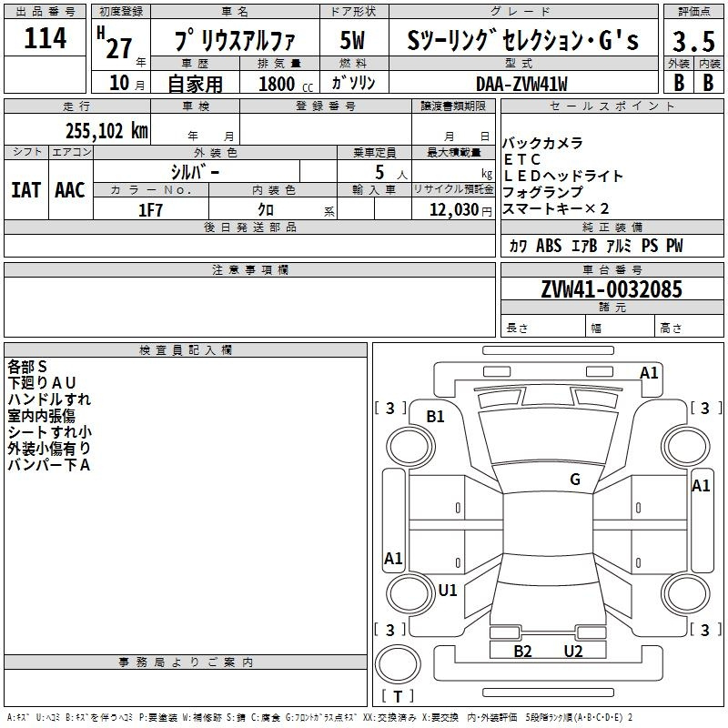Click the 長さ dimension field
The height and width of the screenshot is (728, 728).
pyautogui.click(x=543, y=328)
